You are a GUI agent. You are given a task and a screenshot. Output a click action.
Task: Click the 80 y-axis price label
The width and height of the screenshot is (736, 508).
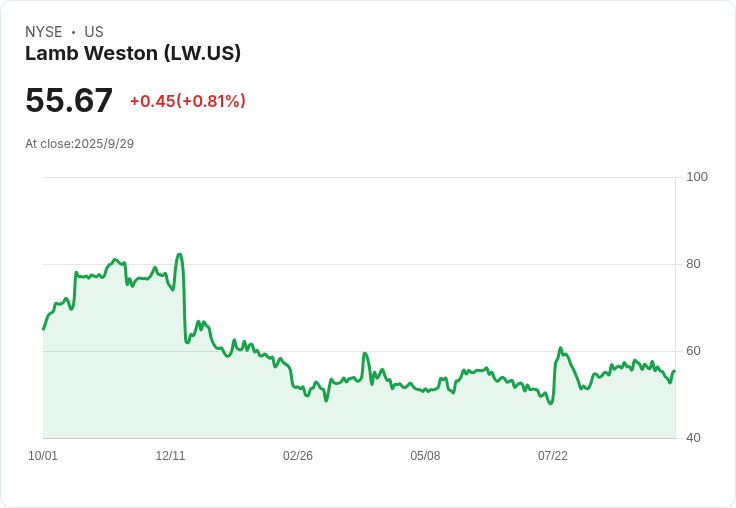tap(693, 264)
